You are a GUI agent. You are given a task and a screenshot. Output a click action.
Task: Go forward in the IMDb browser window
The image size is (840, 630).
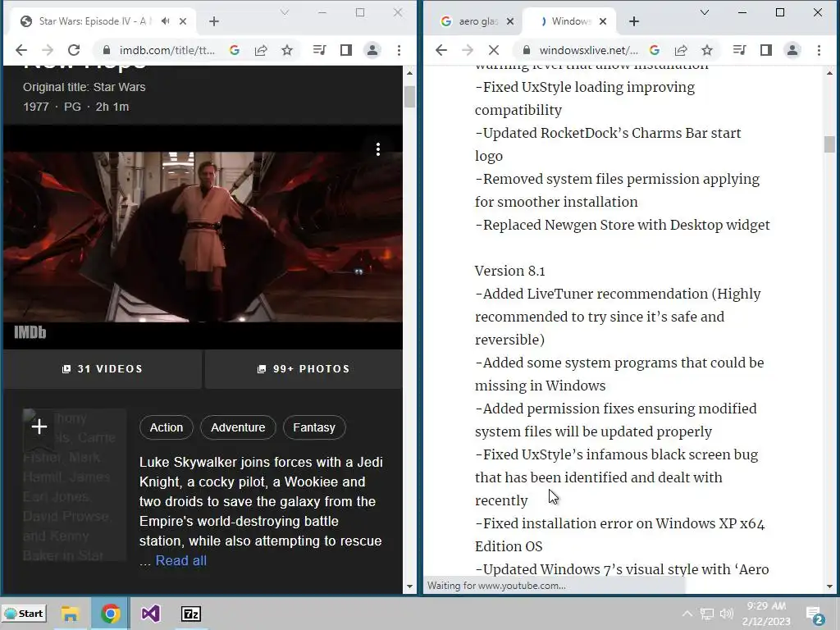(x=47, y=50)
